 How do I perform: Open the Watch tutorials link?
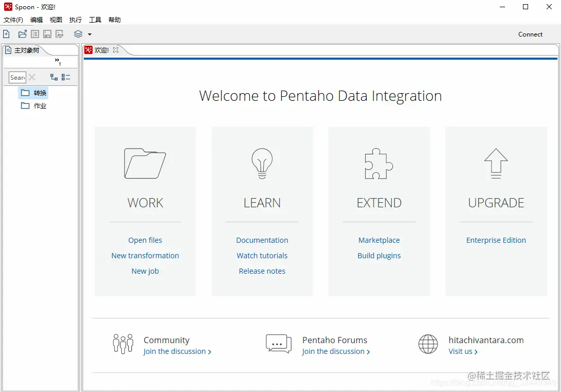pyautogui.click(x=262, y=256)
